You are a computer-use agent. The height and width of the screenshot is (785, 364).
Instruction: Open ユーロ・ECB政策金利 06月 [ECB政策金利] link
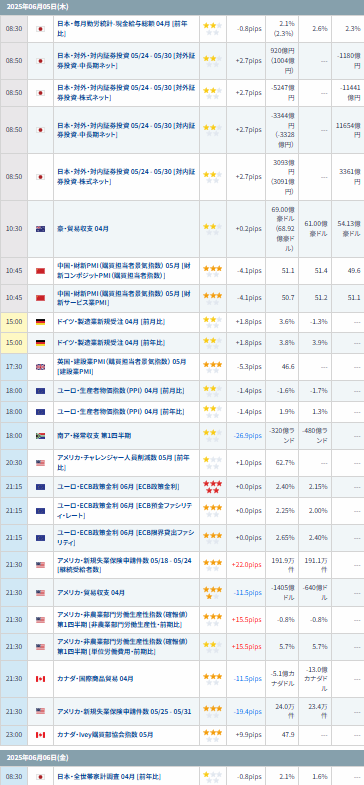tap(118, 487)
